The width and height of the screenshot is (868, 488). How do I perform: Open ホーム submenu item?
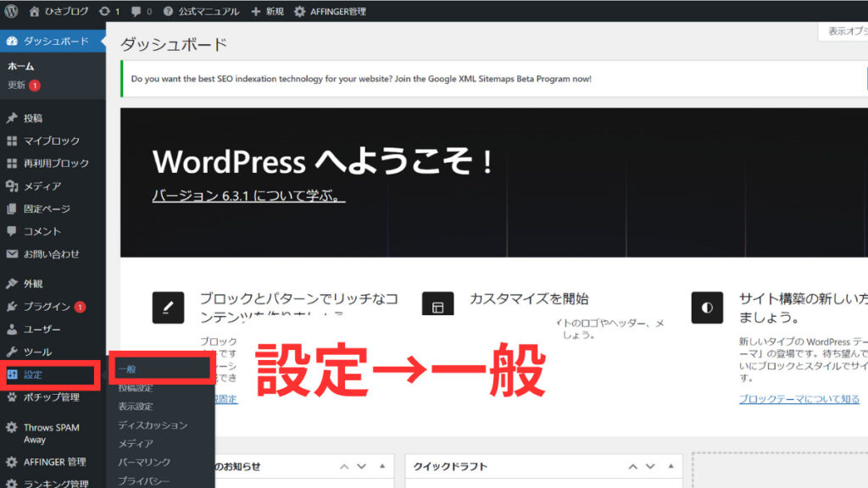point(21,66)
